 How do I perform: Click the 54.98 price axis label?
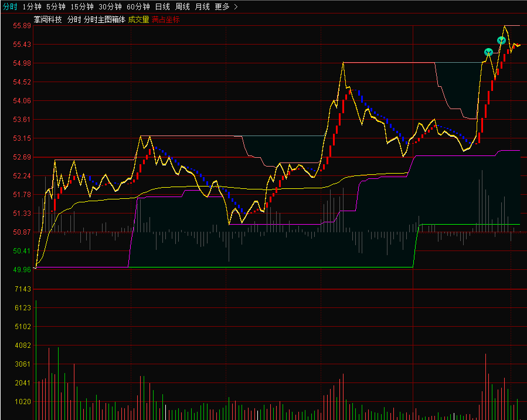pos(22,63)
